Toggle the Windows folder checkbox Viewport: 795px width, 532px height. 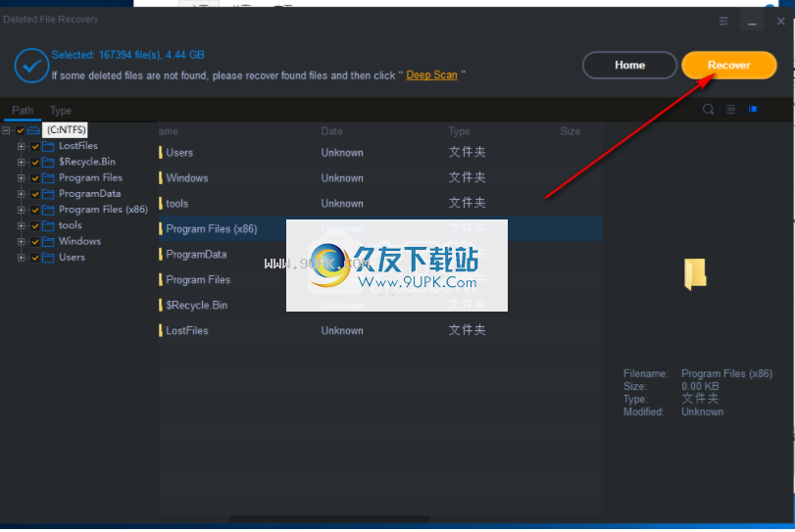35,242
